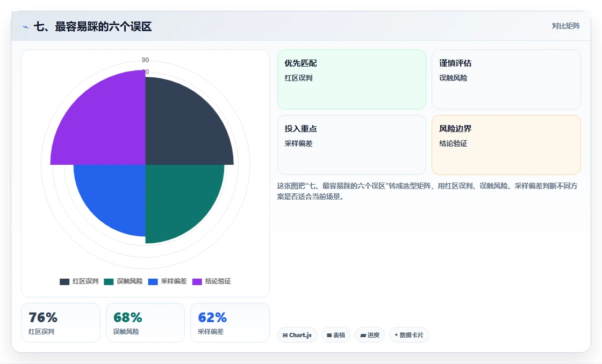Click the 数据卡片 tag text
The height and width of the screenshot is (364, 602).
click(x=411, y=335)
